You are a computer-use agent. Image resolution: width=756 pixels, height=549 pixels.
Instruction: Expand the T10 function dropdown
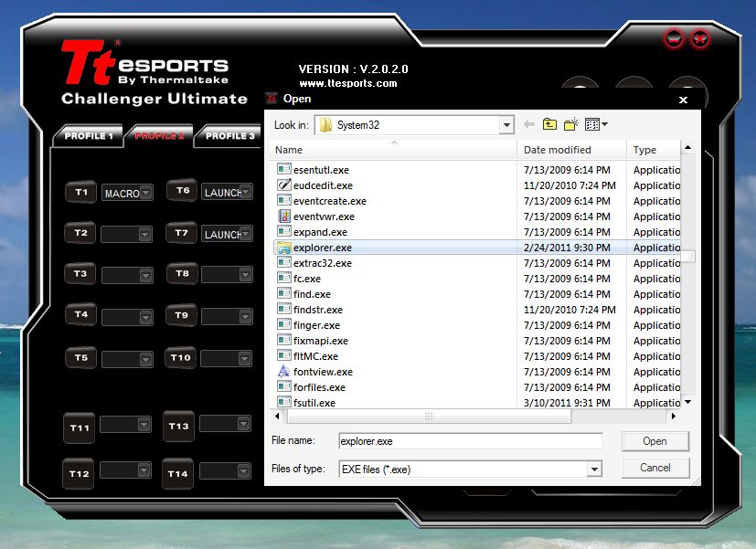tap(244, 358)
